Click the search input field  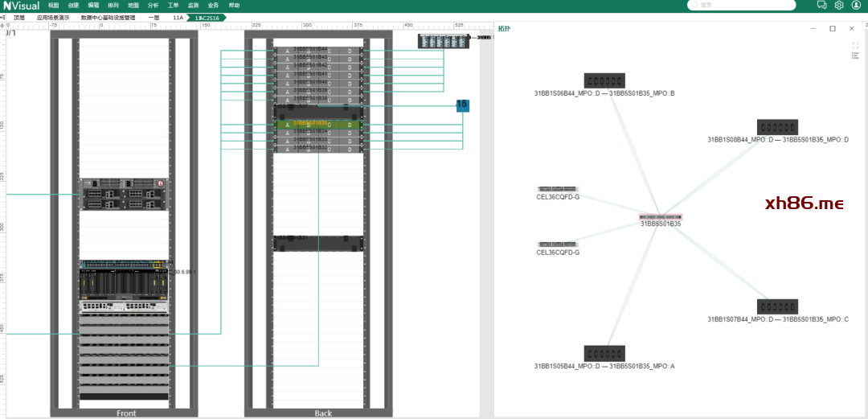click(x=742, y=5)
